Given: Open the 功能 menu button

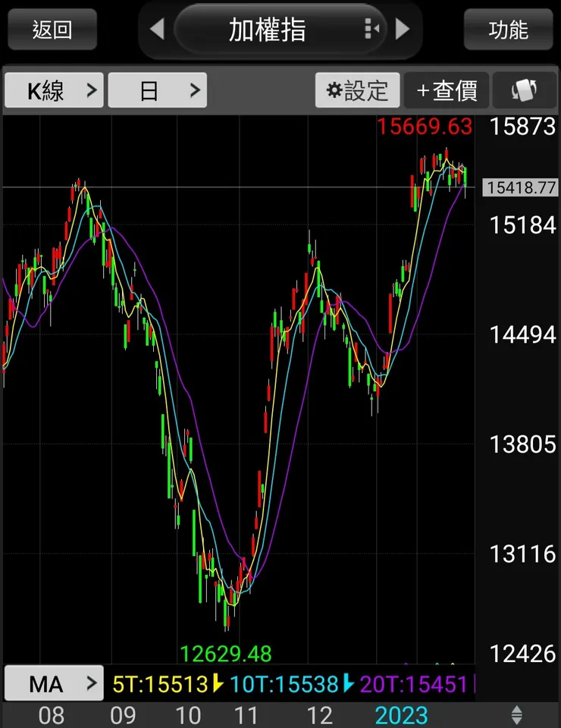Looking at the screenshot, I should tap(508, 30).
